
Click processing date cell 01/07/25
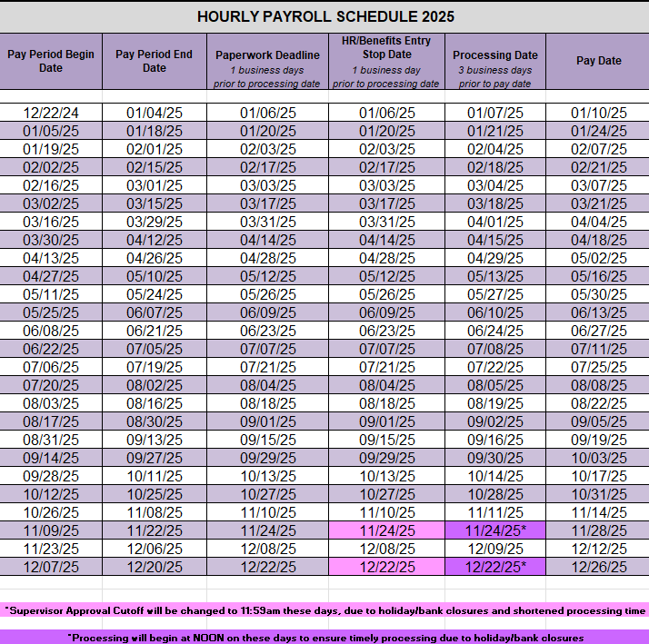[495, 113]
